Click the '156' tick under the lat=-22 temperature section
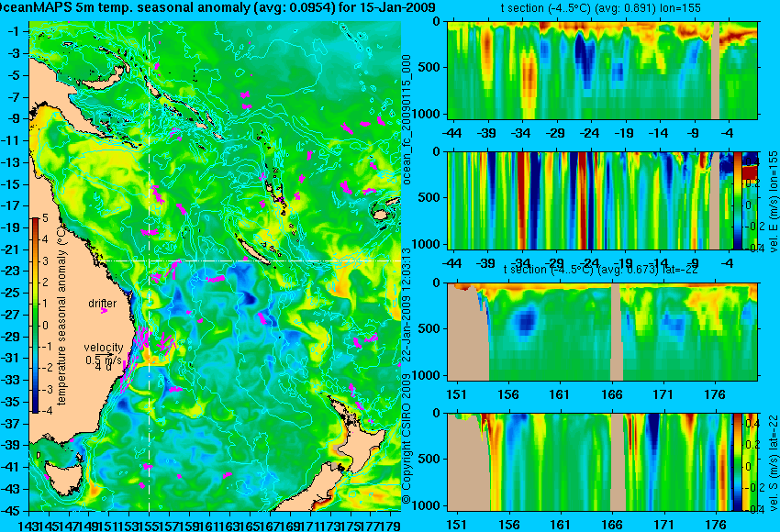The height and width of the screenshot is (532, 780). pyautogui.click(x=508, y=394)
